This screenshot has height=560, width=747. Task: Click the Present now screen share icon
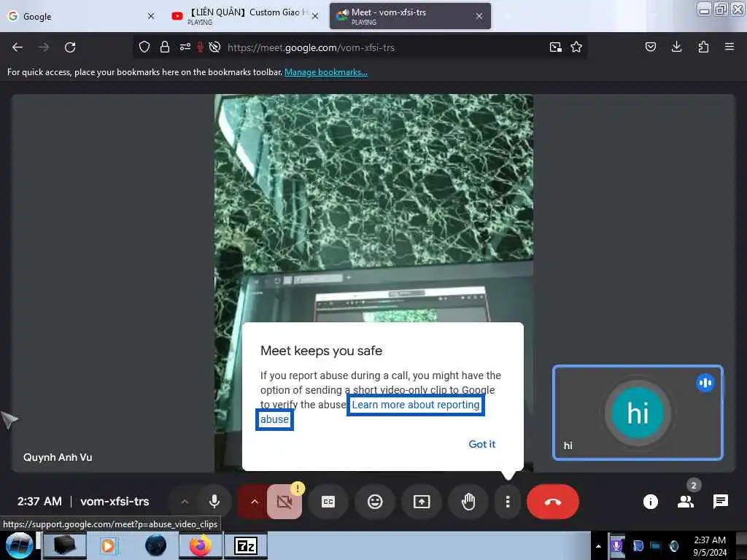click(x=422, y=502)
